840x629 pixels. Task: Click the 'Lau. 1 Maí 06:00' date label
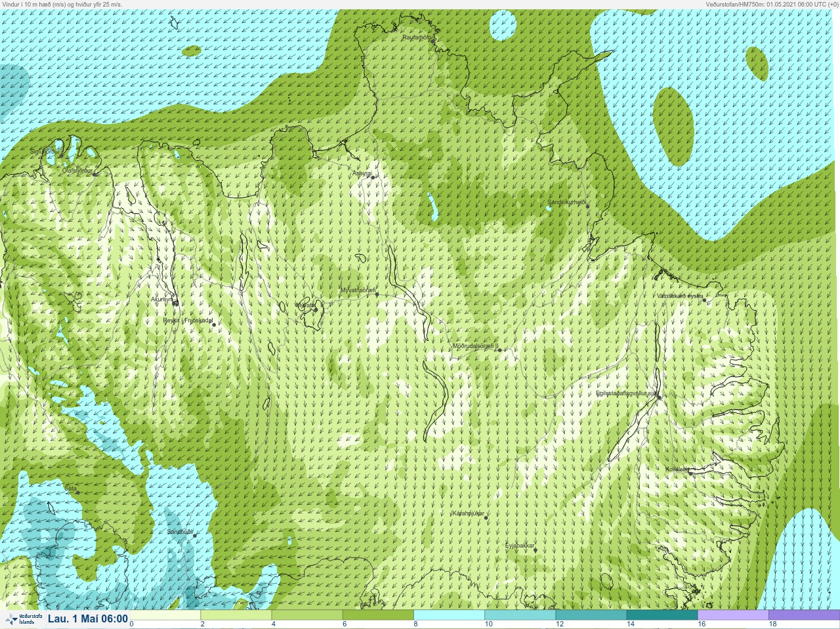coord(88,618)
